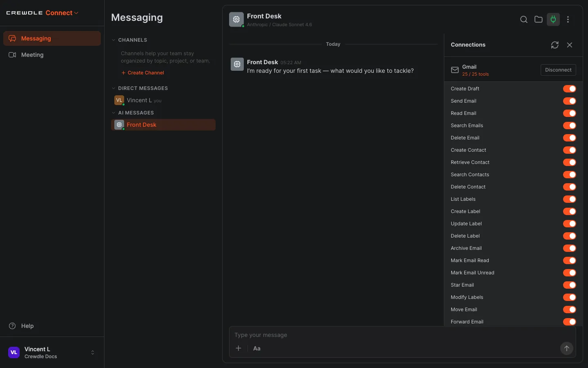Toggle the Read Email switch

tap(569, 113)
